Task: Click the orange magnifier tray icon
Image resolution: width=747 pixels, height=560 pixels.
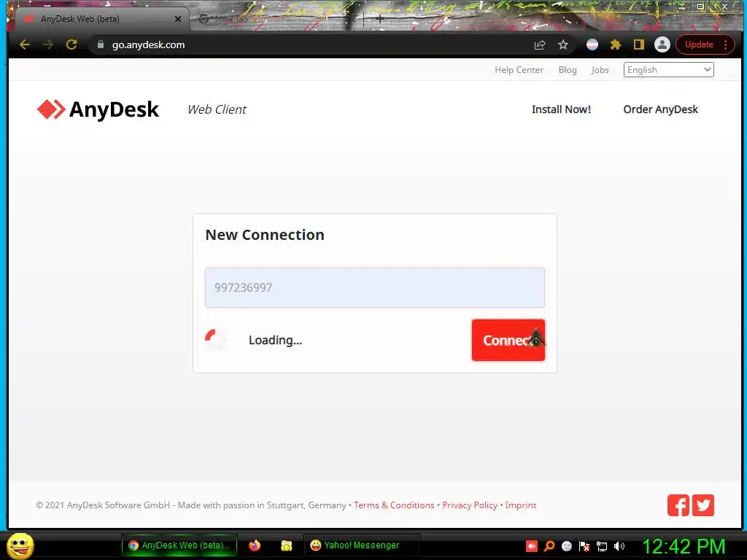Action: pyautogui.click(x=549, y=546)
